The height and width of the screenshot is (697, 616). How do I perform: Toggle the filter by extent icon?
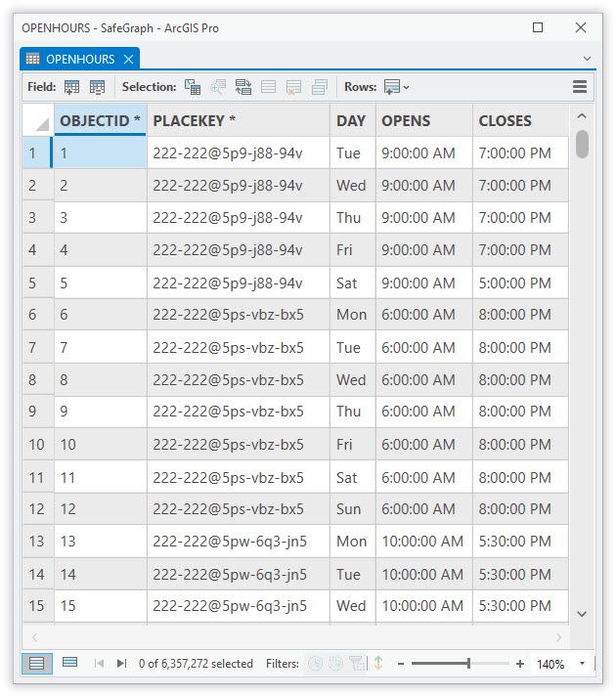[357, 664]
